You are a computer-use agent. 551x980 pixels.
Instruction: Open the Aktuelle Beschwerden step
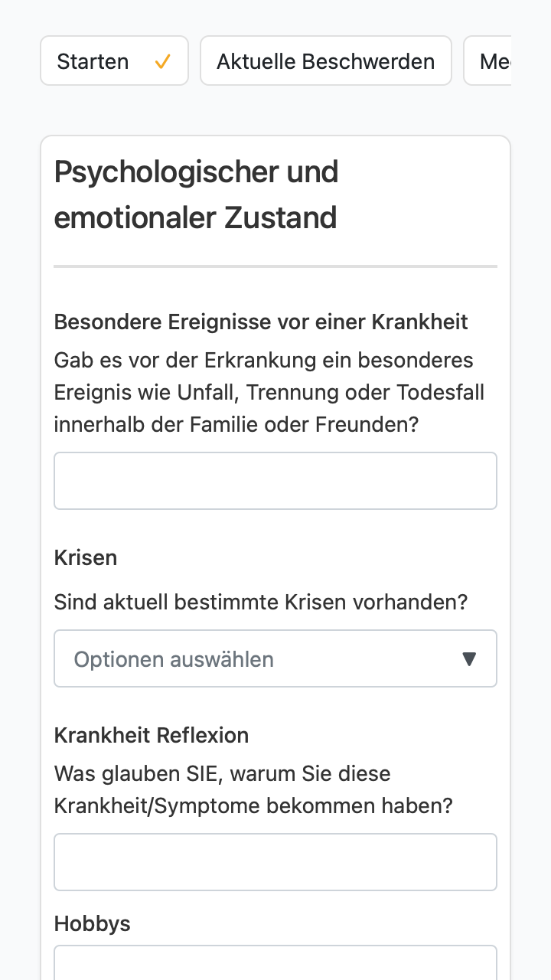(326, 60)
